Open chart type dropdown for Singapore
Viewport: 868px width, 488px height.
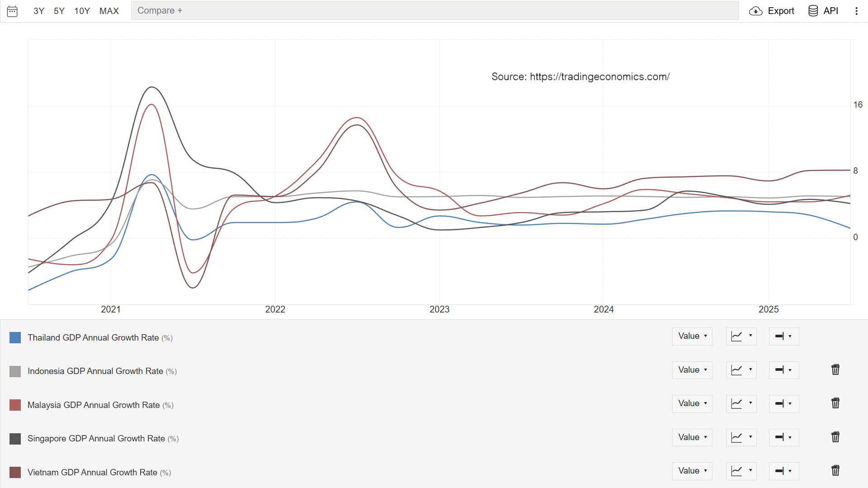tap(741, 437)
